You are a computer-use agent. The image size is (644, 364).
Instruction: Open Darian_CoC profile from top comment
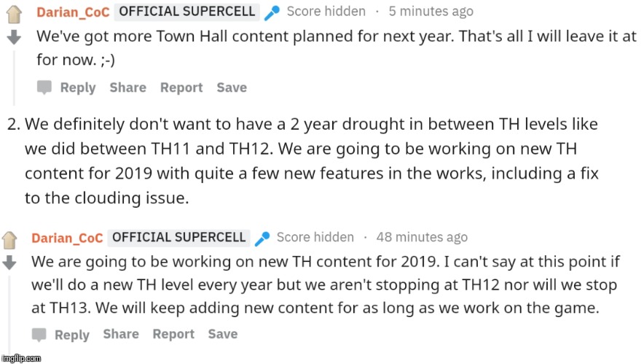pyautogui.click(x=73, y=12)
